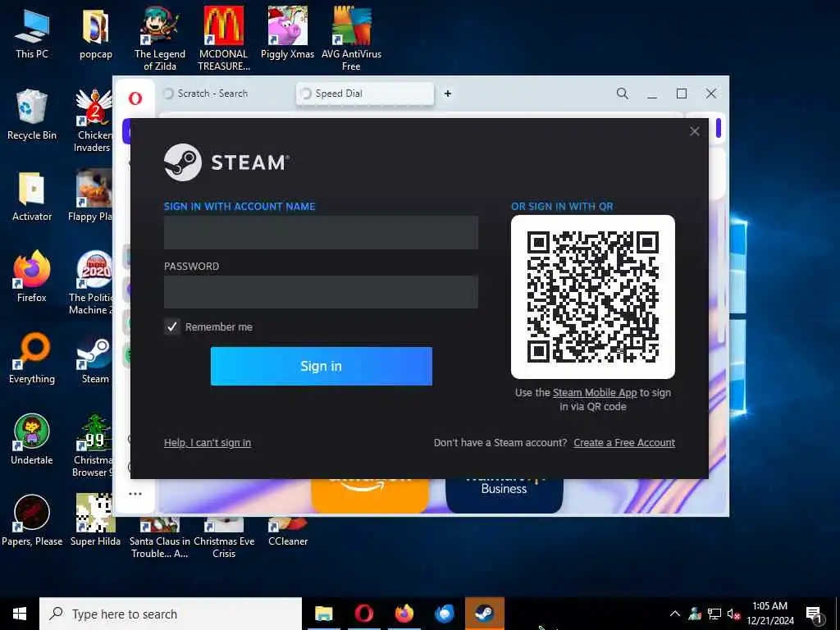The width and height of the screenshot is (840, 630).
Task: Open Opera search tabs magnifier icon
Action: coord(622,94)
